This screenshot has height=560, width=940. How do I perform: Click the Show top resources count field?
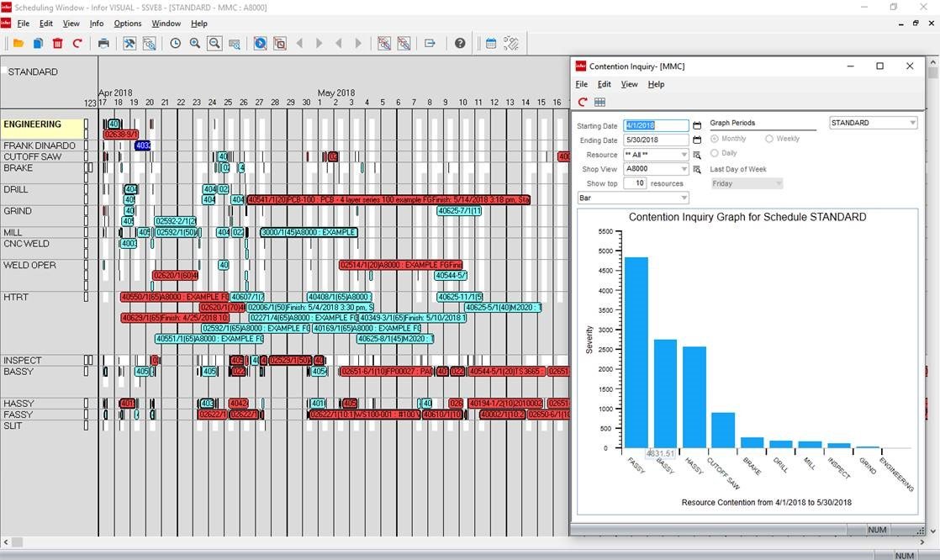click(635, 183)
